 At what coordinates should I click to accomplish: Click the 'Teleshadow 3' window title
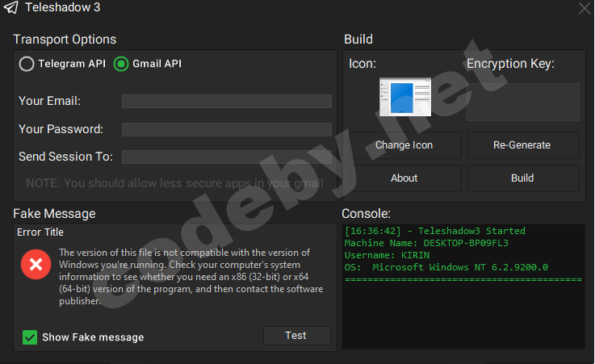63,7
